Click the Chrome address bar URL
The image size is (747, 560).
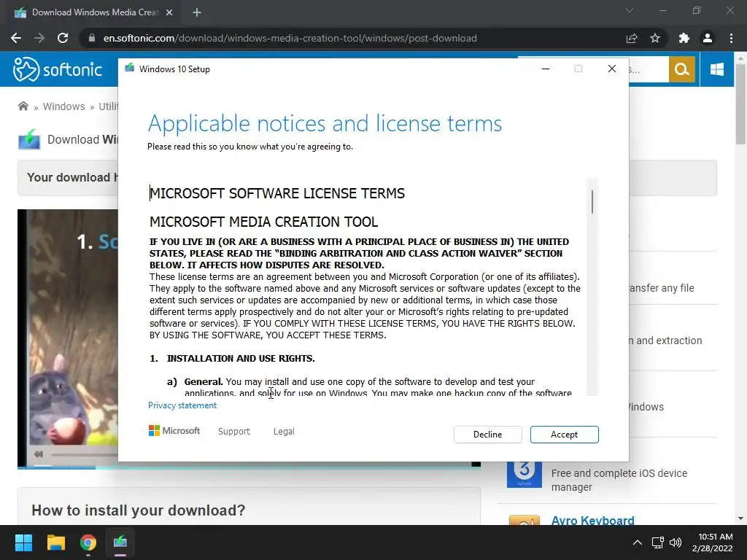(x=290, y=38)
